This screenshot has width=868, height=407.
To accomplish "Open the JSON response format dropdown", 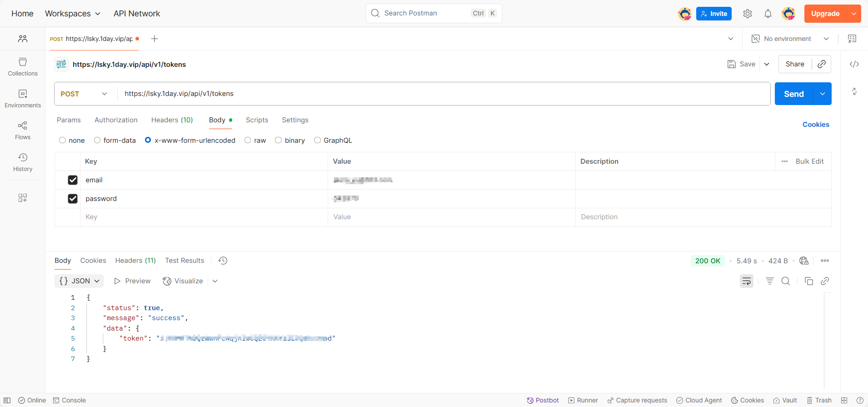I will [79, 281].
